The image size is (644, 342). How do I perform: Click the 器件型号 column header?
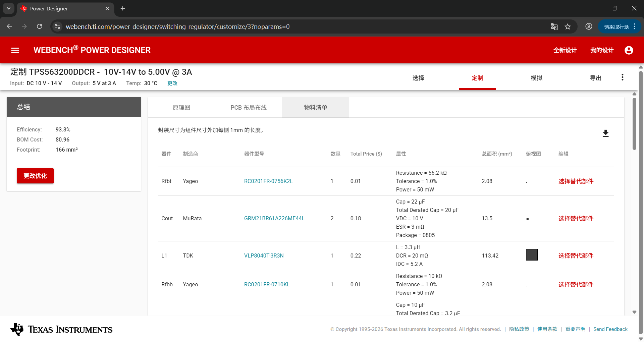pos(254,154)
